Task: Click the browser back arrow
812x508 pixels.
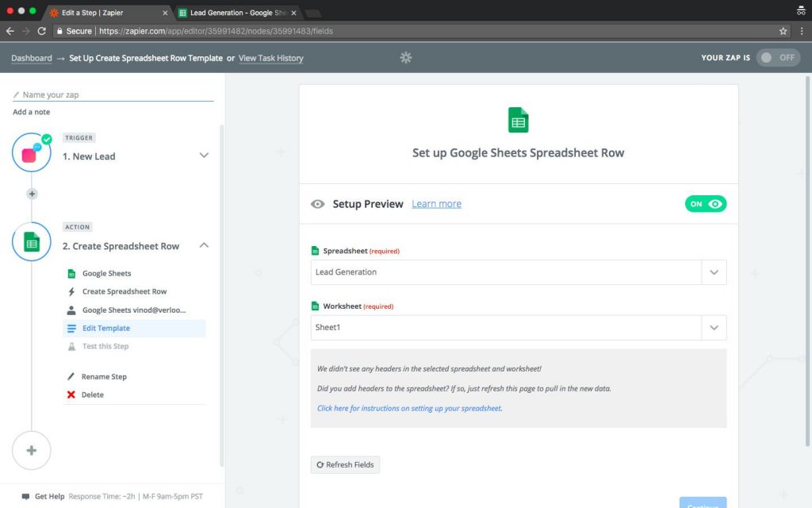Action: click(10, 31)
